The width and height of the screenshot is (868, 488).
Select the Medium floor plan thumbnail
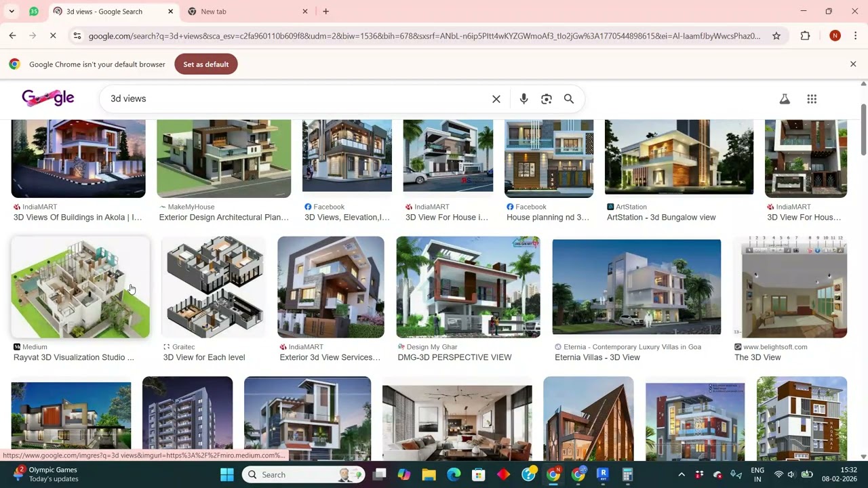(81, 287)
